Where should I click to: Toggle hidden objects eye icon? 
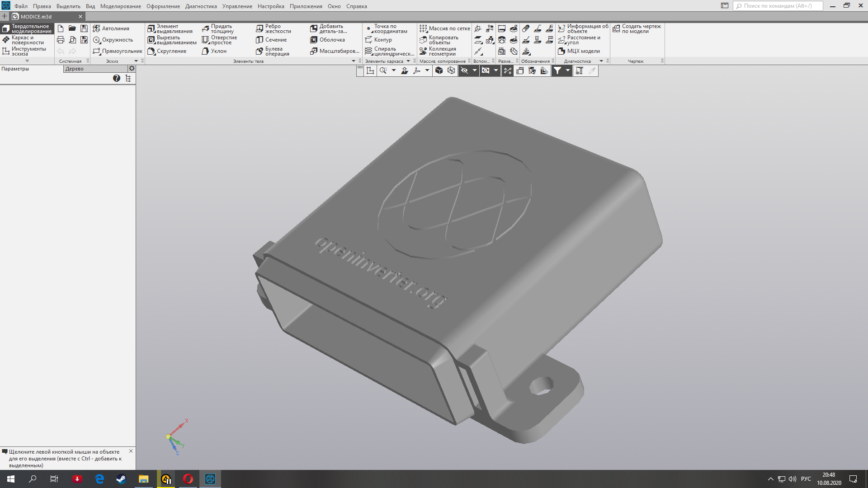pyautogui.click(x=464, y=70)
